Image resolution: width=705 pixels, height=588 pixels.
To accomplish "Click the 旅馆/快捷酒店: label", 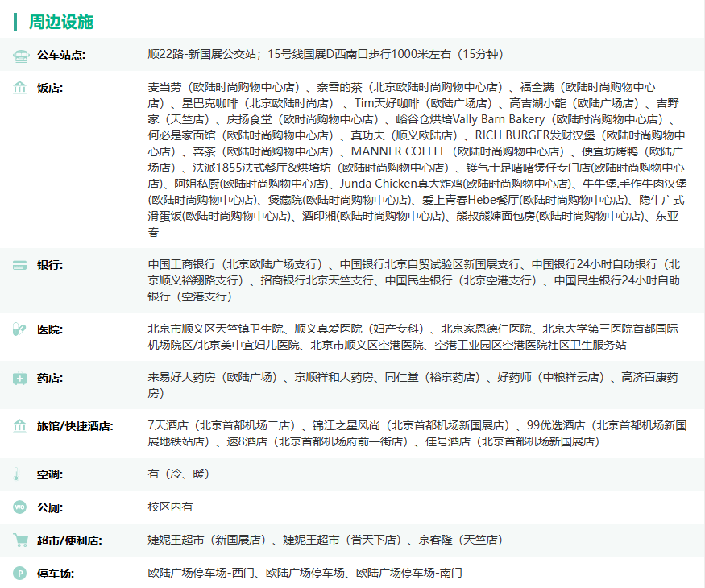I will 75,426.
